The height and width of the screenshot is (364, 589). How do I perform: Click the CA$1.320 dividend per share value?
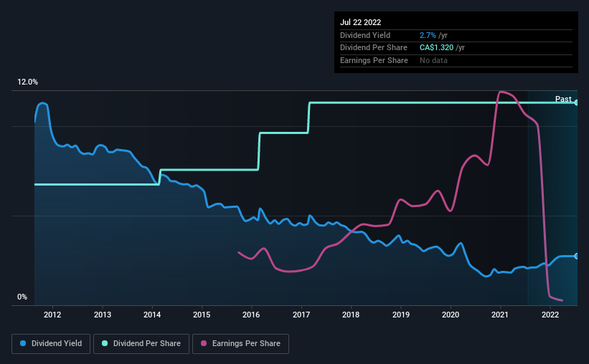(436, 48)
